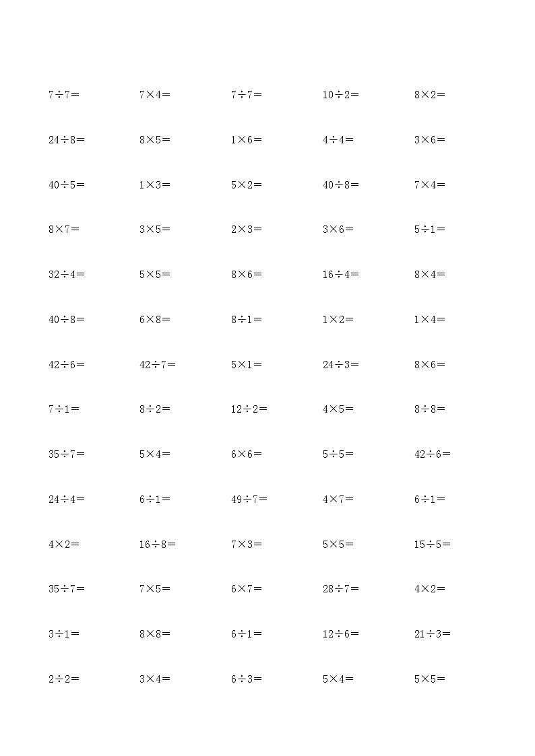Screen dimensions: 535x756
Task: Select the 49÷7= division problem
Action: click(x=249, y=500)
